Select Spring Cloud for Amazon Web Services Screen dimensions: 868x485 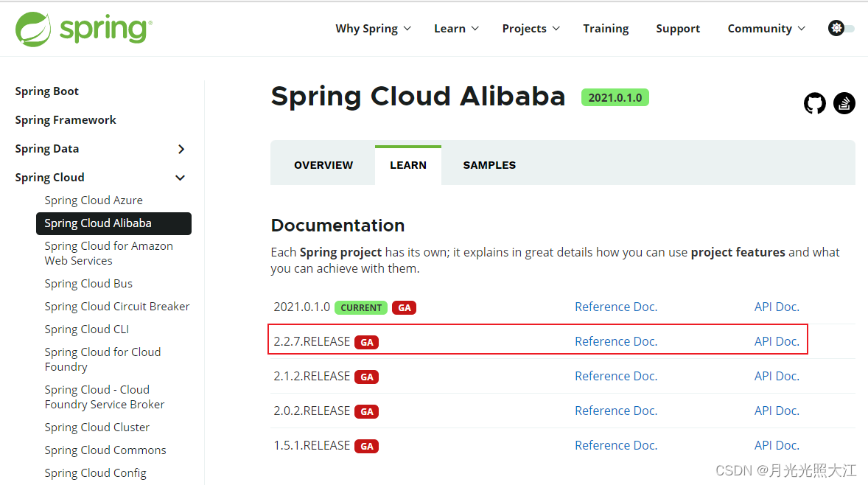[x=108, y=253]
